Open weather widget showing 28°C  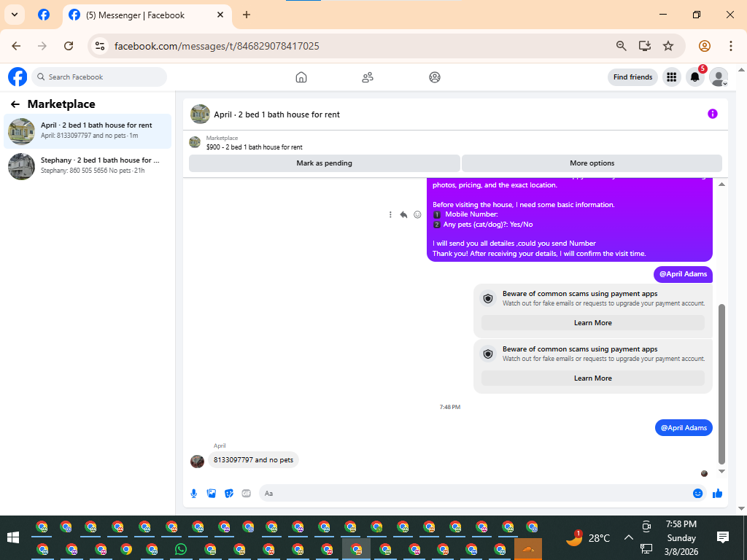click(x=588, y=538)
